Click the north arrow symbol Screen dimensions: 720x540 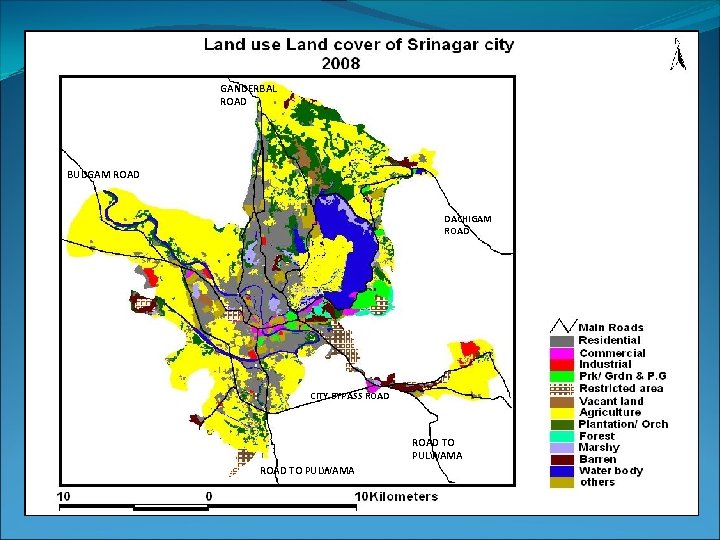click(678, 54)
